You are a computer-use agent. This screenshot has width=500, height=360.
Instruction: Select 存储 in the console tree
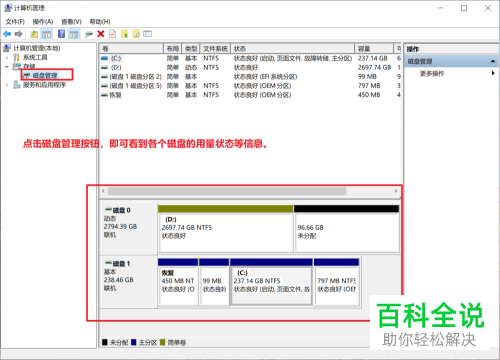point(29,66)
